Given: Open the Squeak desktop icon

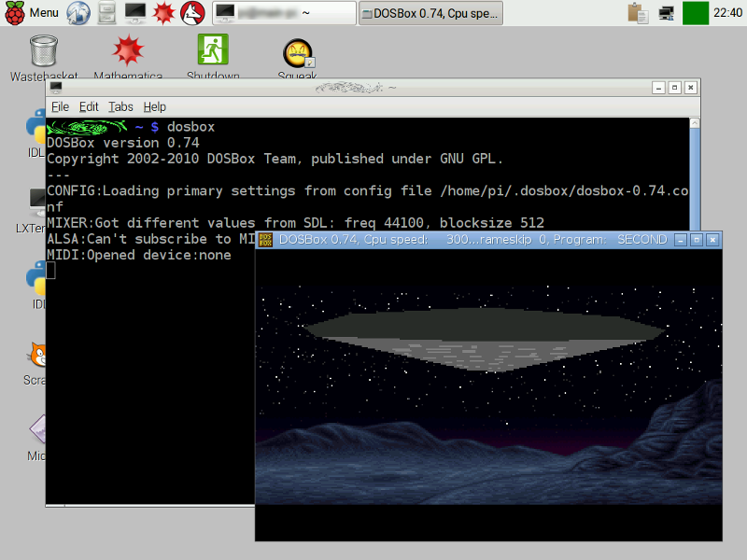Looking at the screenshot, I should coord(297,59).
